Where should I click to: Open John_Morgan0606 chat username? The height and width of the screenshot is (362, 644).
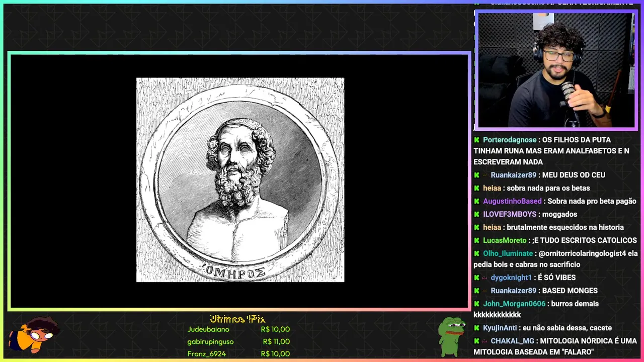[514, 304]
